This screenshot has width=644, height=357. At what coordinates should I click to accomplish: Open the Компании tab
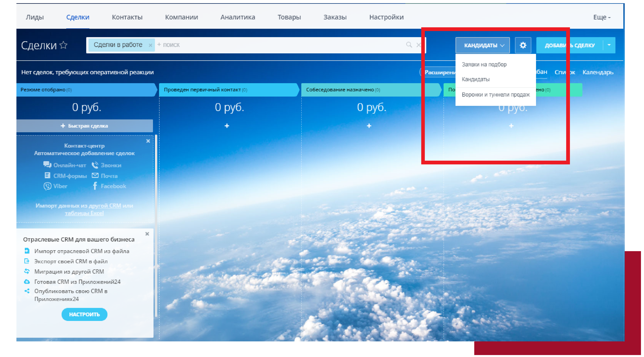coord(182,17)
